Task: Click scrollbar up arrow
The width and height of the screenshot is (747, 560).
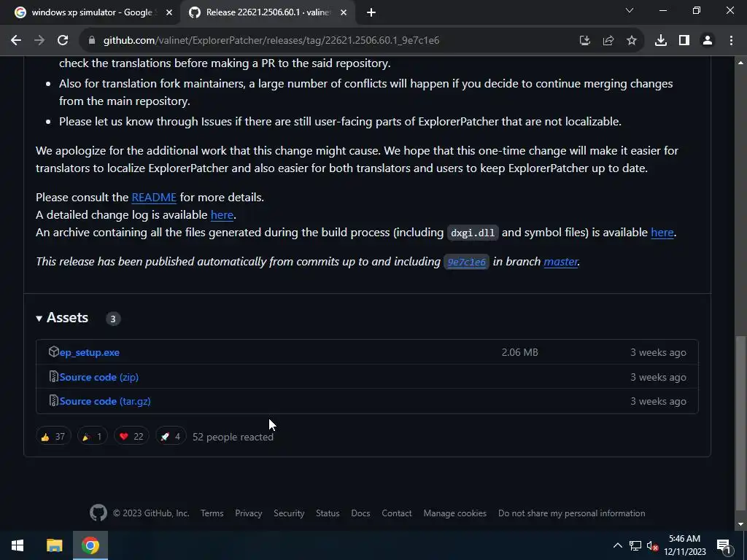Action: (x=741, y=63)
